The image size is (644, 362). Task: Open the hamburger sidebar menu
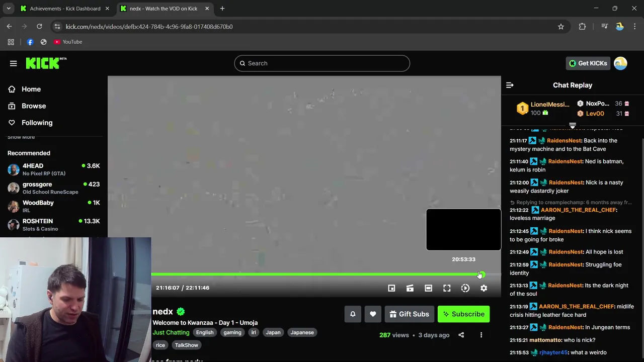point(14,63)
